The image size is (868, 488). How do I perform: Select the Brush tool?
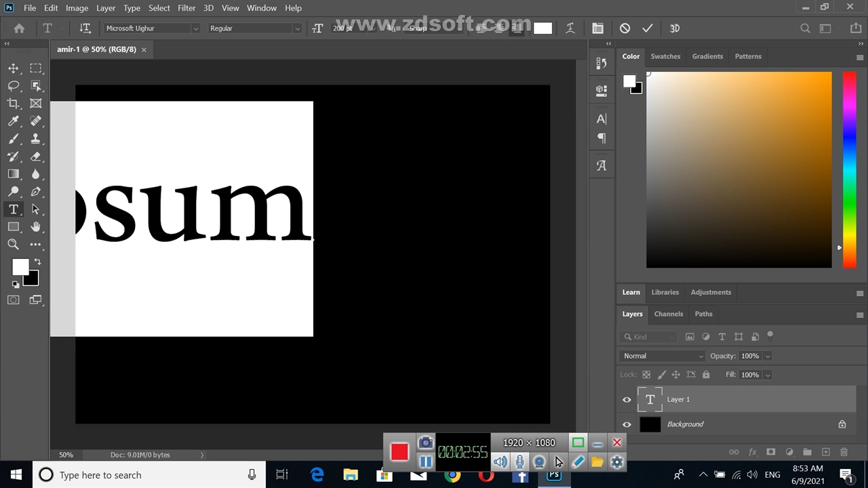(x=14, y=139)
